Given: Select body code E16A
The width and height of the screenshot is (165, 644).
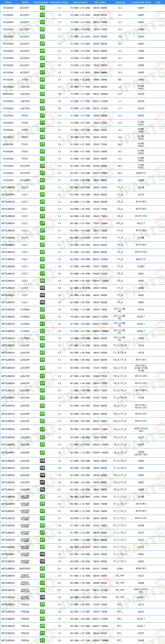Looking at the screenshot, I should click(120, 569).
